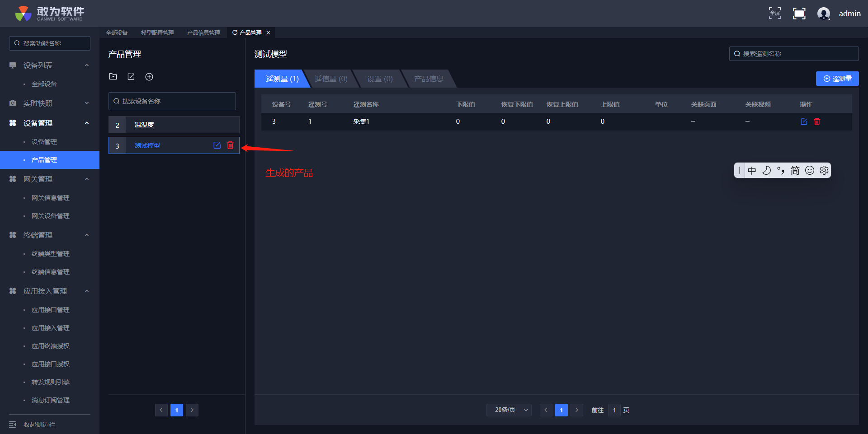Image resolution: width=868 pixels, height=434 pixels.
Task: Collapse the 应用接入管理 menu group chevron
Action: click(87, 291)
